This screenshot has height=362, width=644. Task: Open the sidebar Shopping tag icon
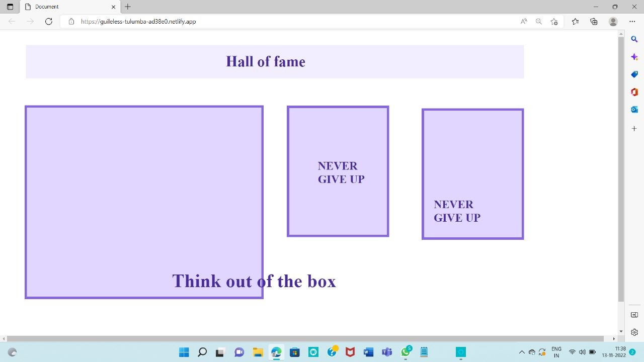(x=634, y=74)
